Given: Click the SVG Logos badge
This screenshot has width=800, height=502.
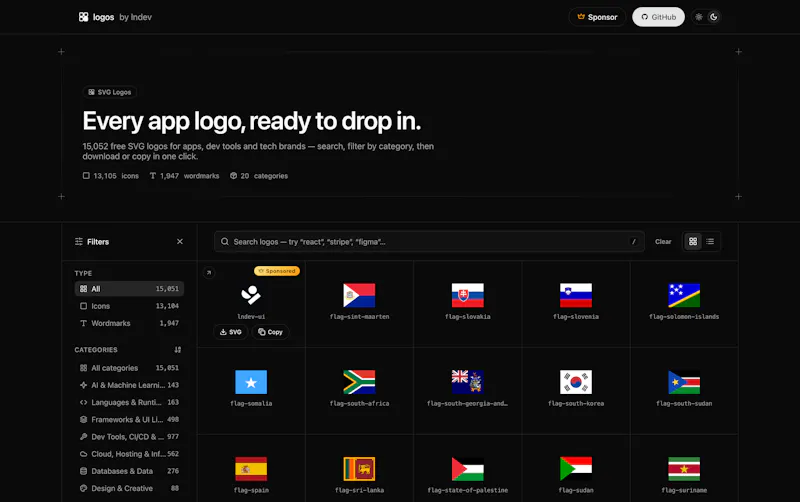Looking at the screenshot, I should pyautogui.click(x=110, y=92).
